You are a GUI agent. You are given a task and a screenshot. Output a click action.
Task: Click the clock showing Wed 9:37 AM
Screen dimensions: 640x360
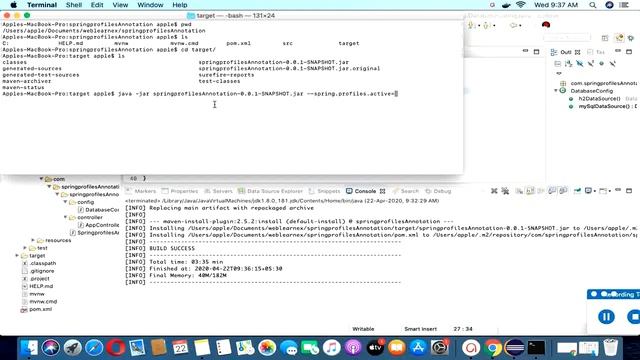(x=556, y=5)
